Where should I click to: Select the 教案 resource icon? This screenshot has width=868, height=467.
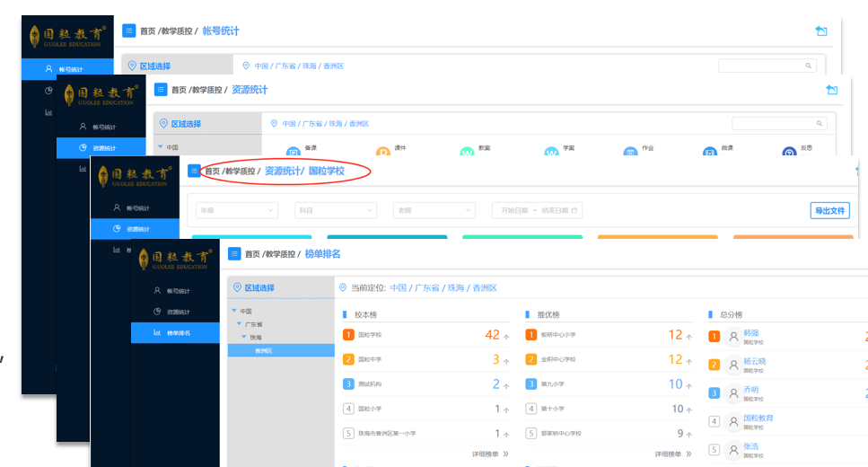click(467, 152)
